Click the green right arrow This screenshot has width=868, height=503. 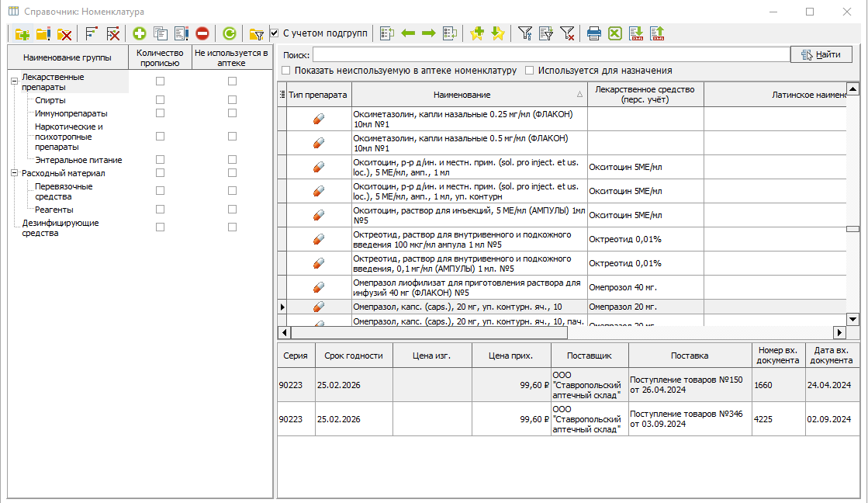(428, 34)
